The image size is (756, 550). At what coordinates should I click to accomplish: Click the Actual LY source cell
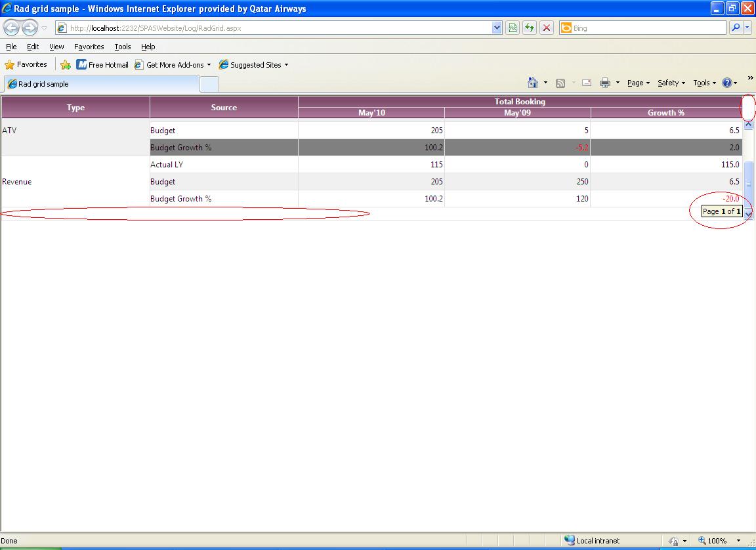point(224,164)
